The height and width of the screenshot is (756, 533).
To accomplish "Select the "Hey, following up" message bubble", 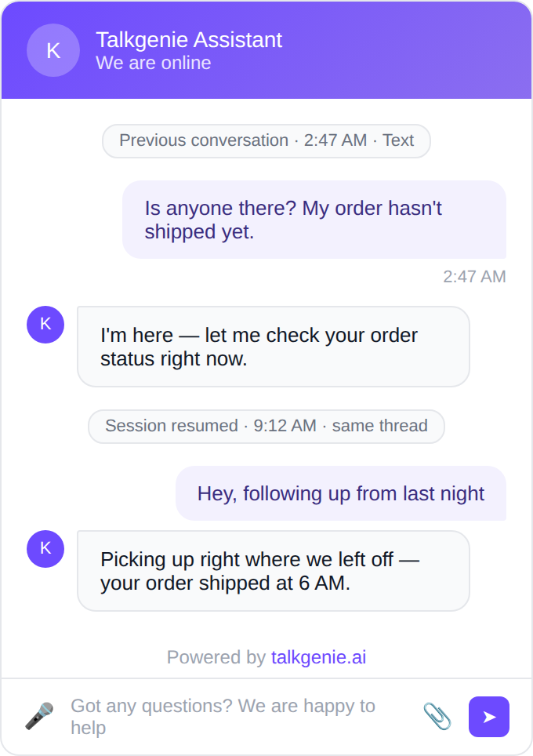I will 341,493.
